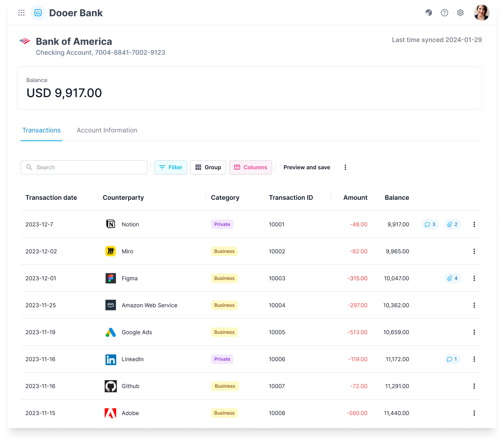The height and width of the screenshot is (444, 504).
Task: Open the Group button
Action: pyautogui.click(x=208, y=167)
